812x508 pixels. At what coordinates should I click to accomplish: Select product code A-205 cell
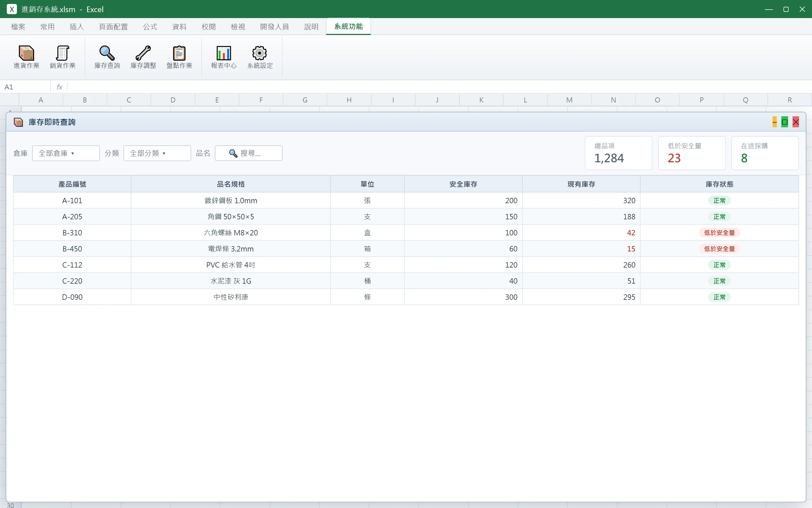[72, 217]
